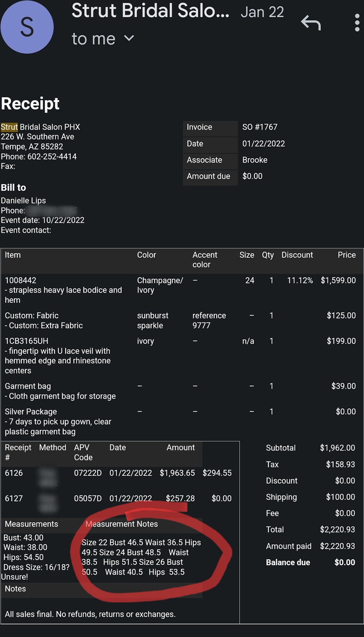364x637 pixels.
Task: Tap the Jan 22 email date
Action: (262, 12)
